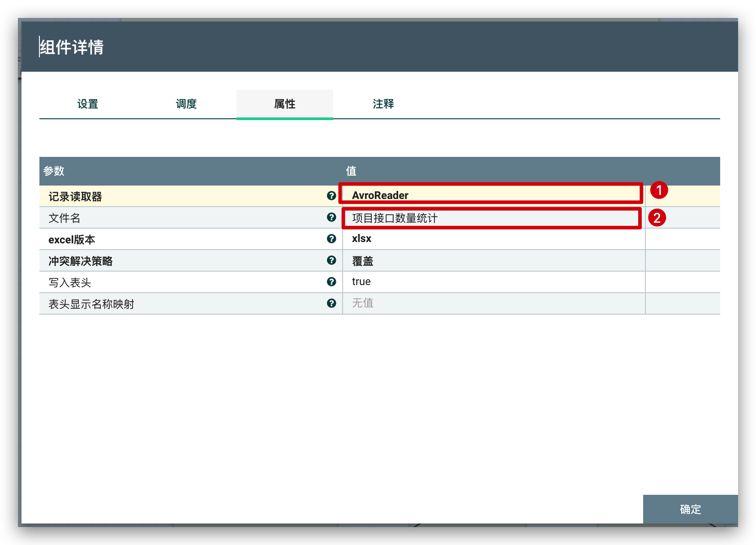Open the 调度 tab
756x545 pixels.
(x=186, y=104)
